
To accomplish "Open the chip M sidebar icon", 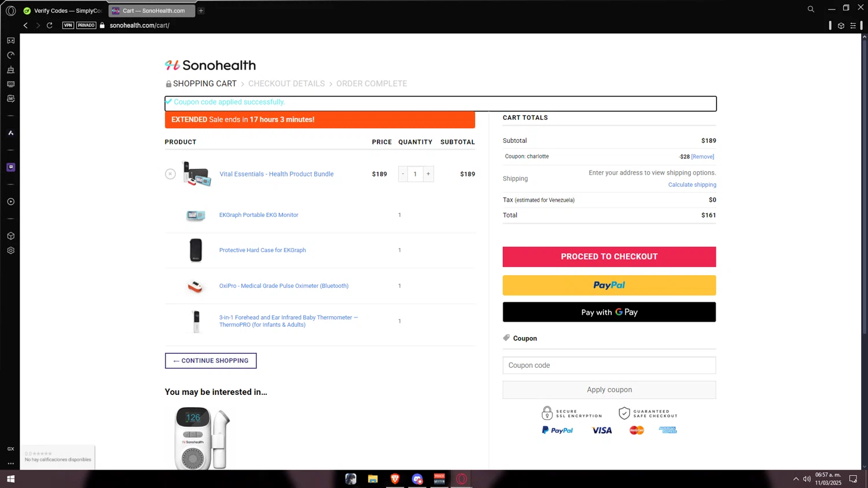I will coord(10,99).
